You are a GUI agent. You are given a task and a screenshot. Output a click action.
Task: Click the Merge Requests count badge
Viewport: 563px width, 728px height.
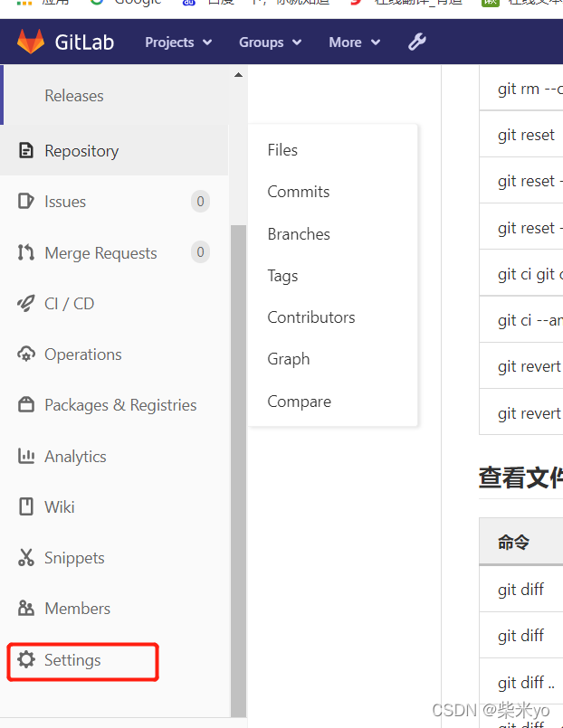pyautogui.click(x=200, y=251)
